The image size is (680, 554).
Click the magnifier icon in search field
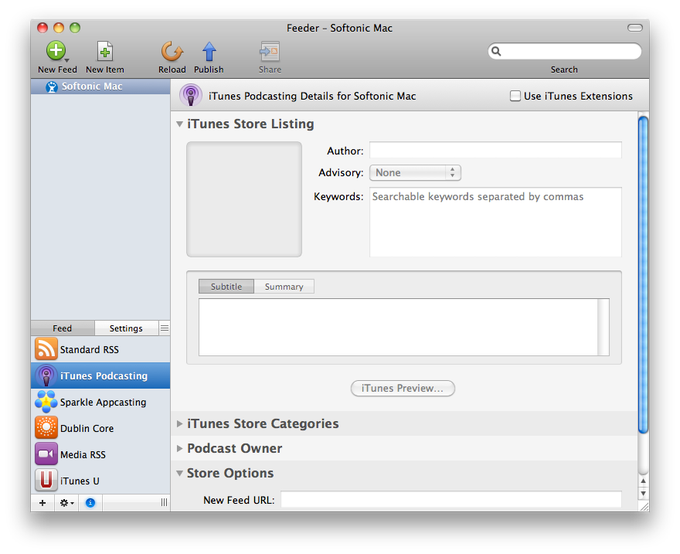[496, 51]
